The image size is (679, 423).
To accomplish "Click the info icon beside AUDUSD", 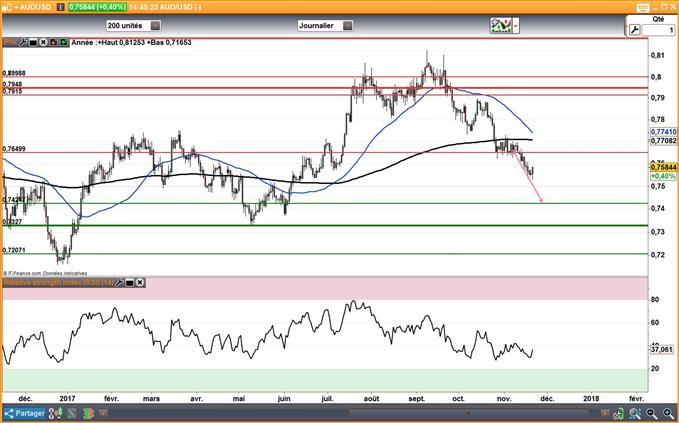I will coord(60,7).
